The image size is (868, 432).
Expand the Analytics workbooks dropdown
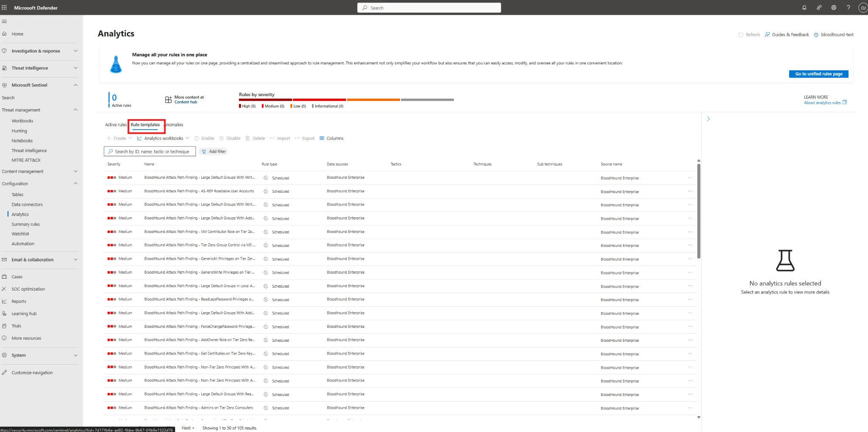tap(188, 138)
